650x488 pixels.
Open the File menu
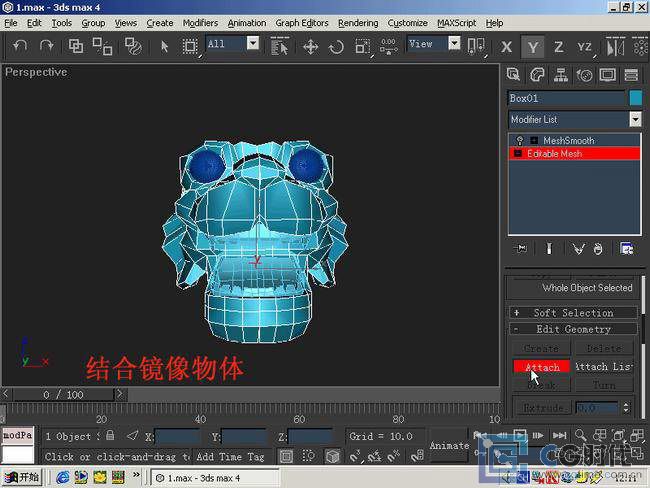[11, 23]
